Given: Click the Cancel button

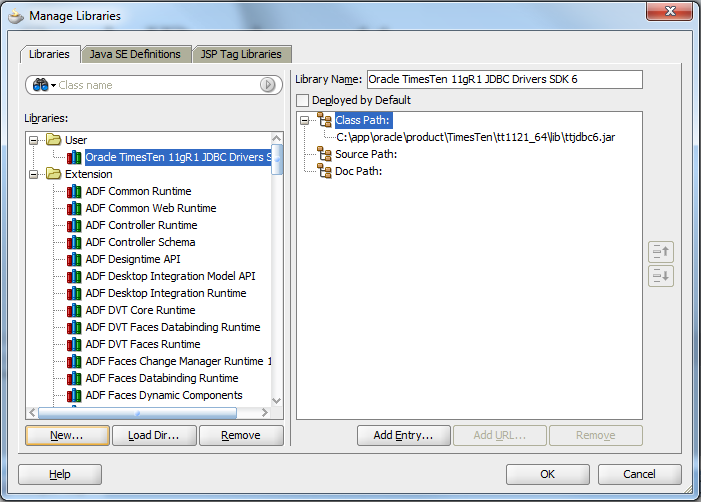Looking at the screenshot, I should click(640, 474).
